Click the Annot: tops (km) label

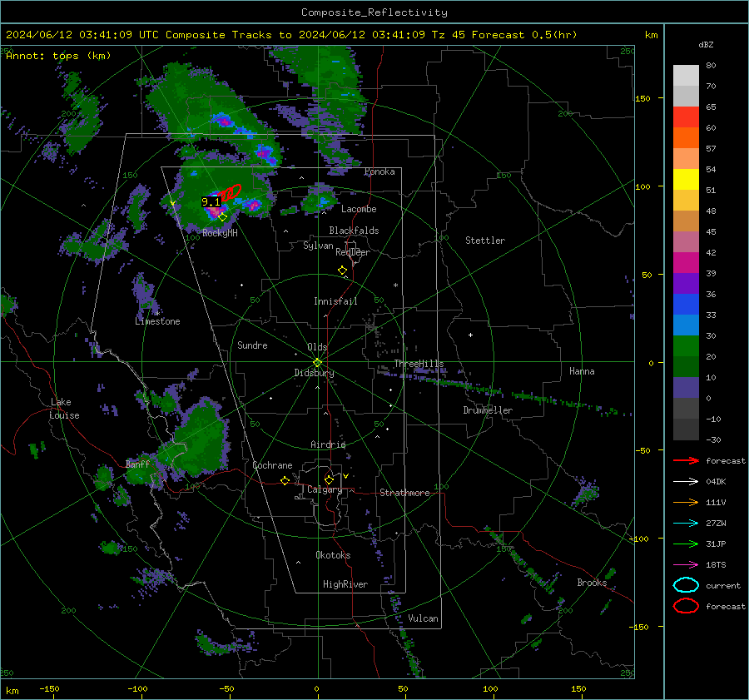click(x=59, y=56)
